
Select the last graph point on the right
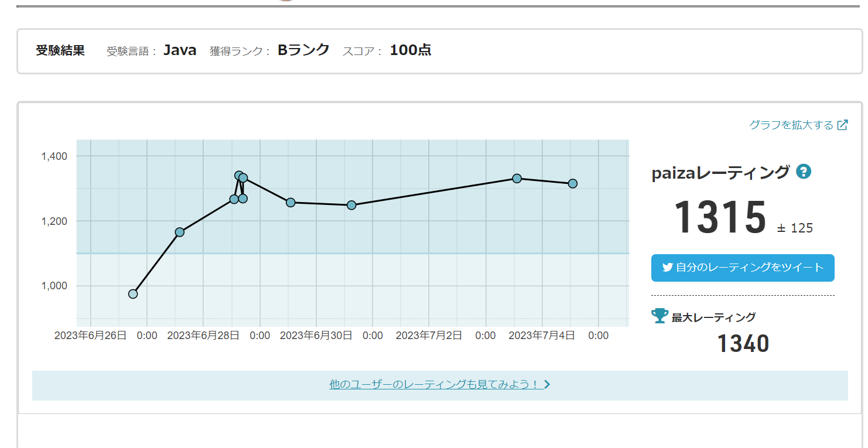point(573,184)
